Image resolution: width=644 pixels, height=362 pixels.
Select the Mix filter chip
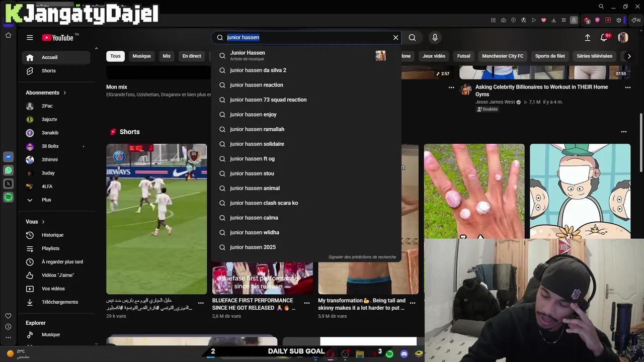coord(167,56)
